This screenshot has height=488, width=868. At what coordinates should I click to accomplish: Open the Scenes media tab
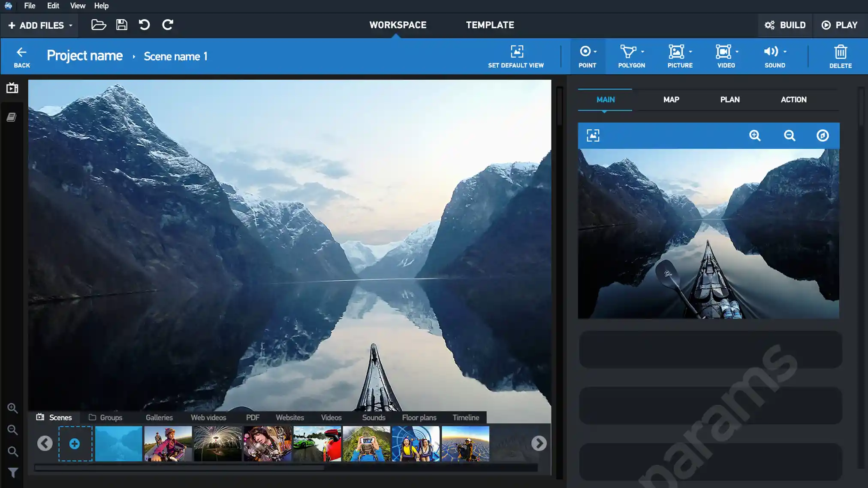pyautogui.click(x=54, y=417)
